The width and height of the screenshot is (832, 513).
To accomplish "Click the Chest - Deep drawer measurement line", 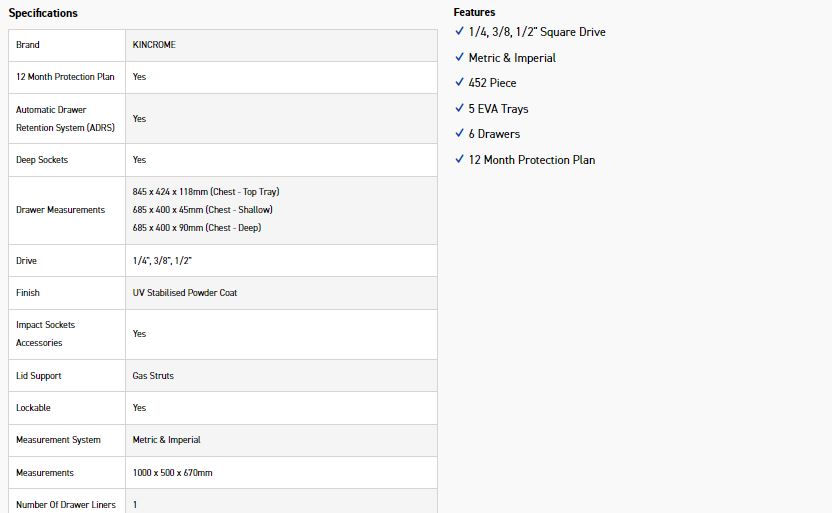I will [x=198, y=228].
